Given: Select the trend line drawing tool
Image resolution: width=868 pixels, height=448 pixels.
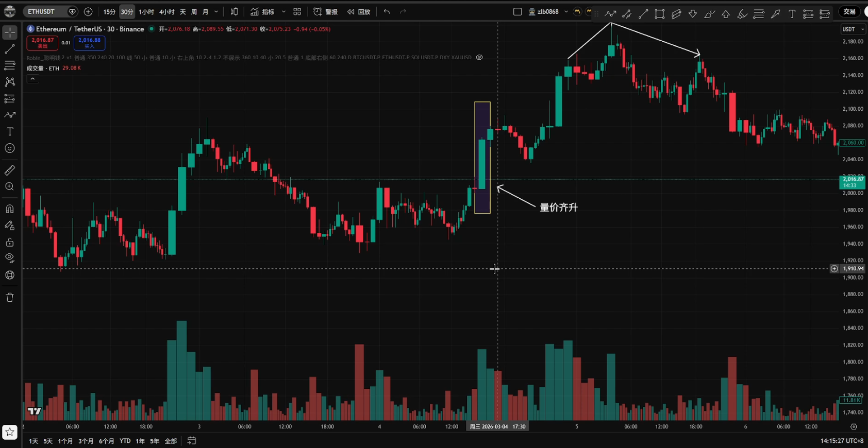Looking at the screenshot, I should (x=10, y=49).
